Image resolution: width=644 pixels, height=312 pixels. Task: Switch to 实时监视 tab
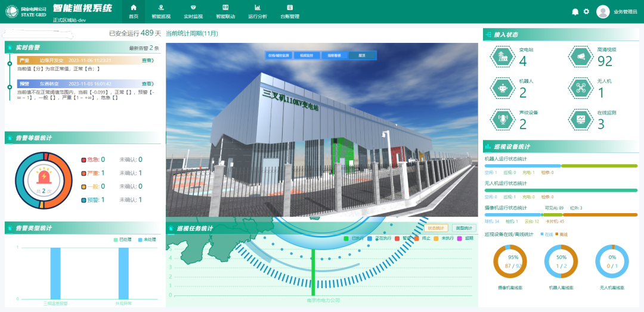coord(193,12)
